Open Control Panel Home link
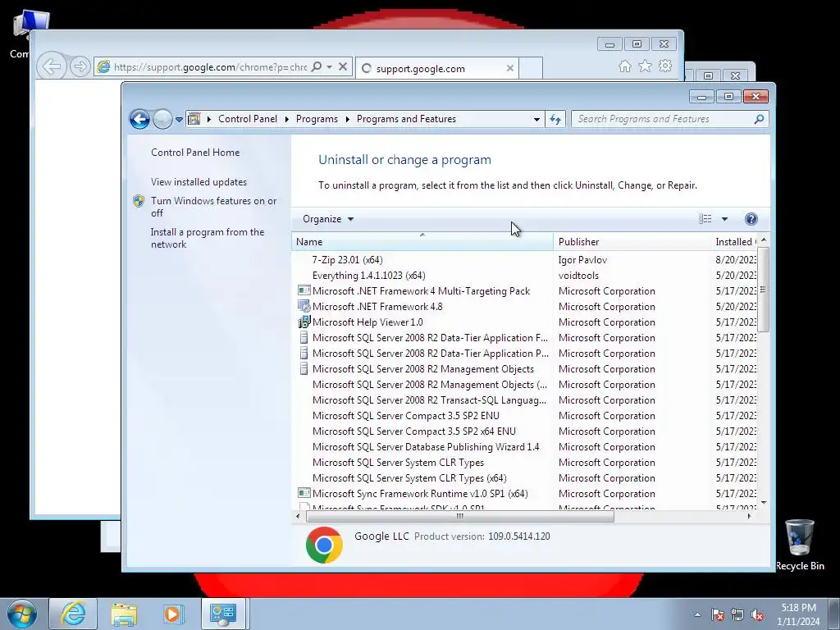Image resolution: width=840 pixels, height=630 pixels. click(195, 152)
